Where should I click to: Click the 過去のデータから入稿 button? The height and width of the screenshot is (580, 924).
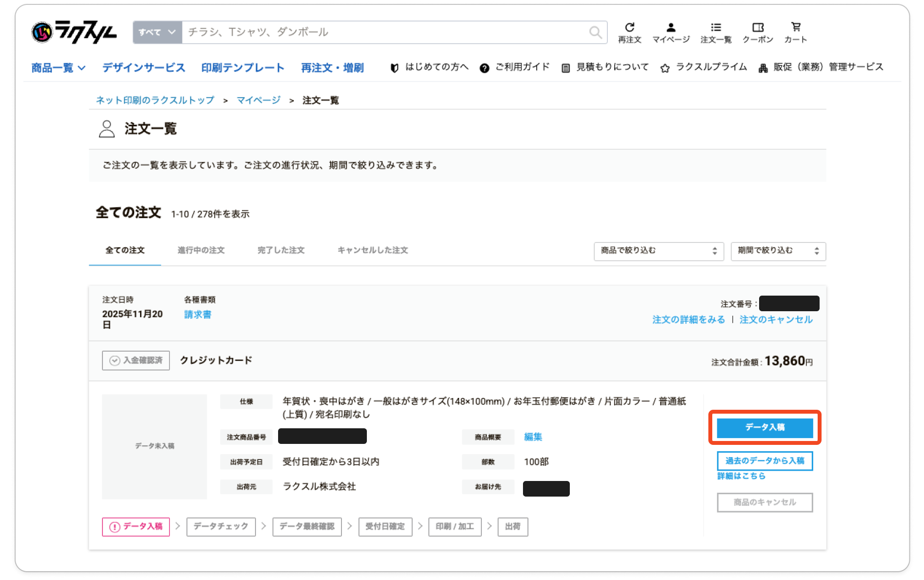click(764, 461)
